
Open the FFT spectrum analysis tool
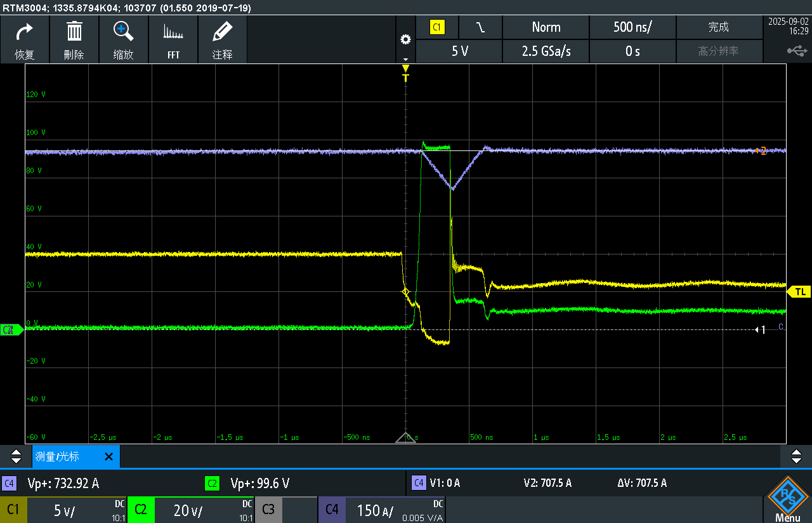click(x=173, y=38)
